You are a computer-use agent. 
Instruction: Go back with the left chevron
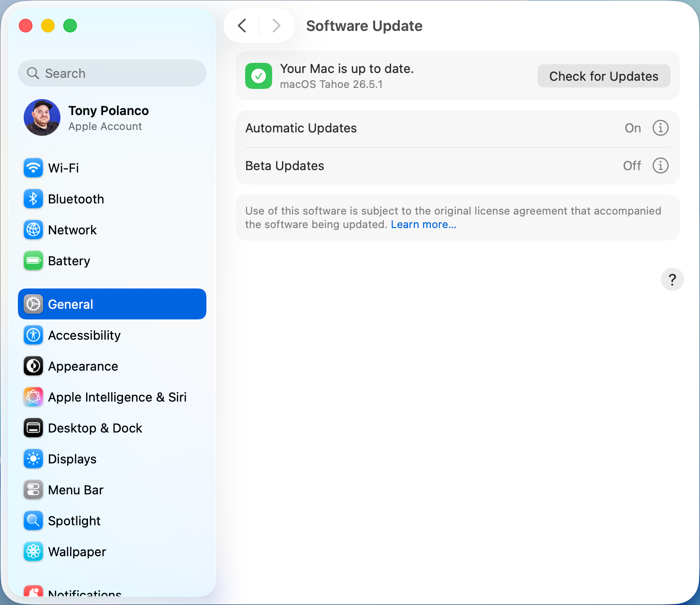tap(242, 26)
